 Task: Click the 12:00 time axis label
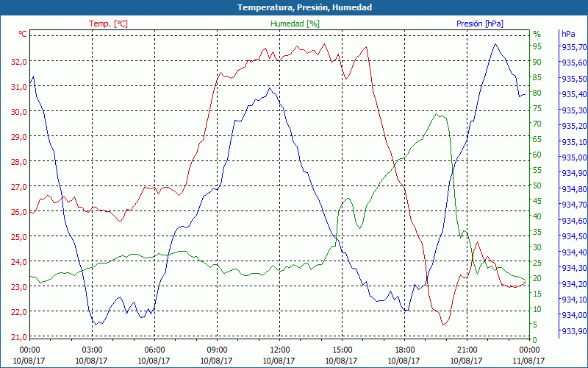(x=279, y=350)
